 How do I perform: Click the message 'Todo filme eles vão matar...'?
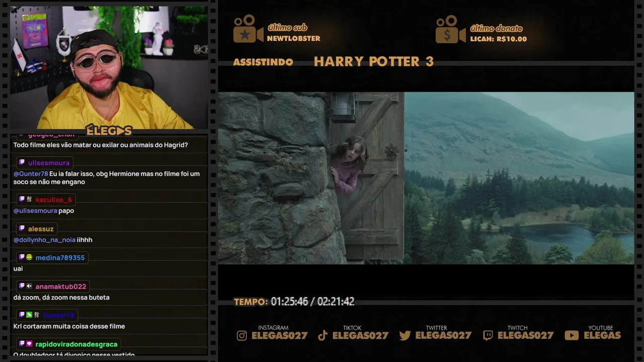tap(101, 145)
